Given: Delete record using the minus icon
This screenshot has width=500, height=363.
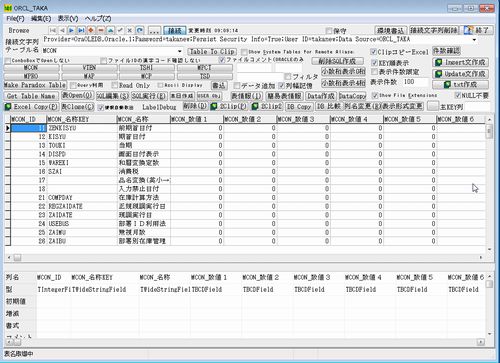Looking at the screenshot, I should 100,30.
